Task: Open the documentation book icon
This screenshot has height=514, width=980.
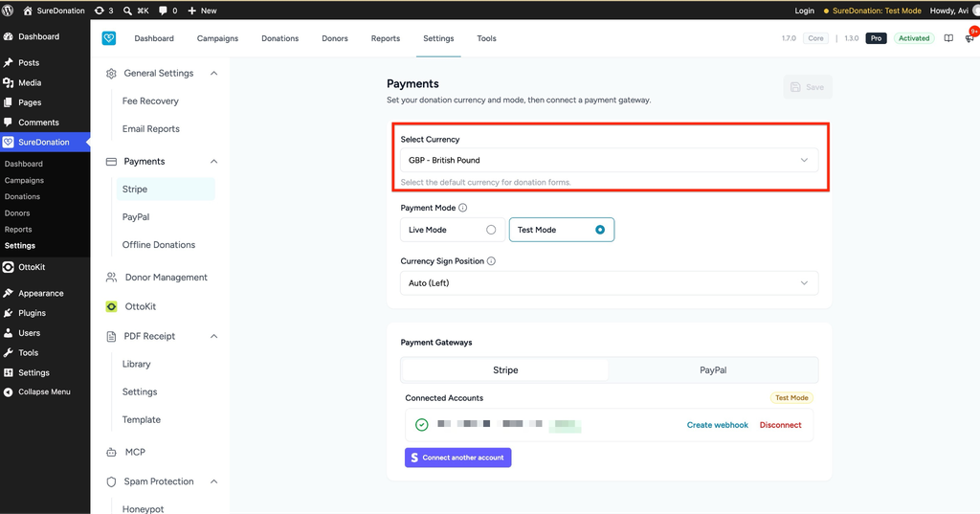Action: (948, 38)
